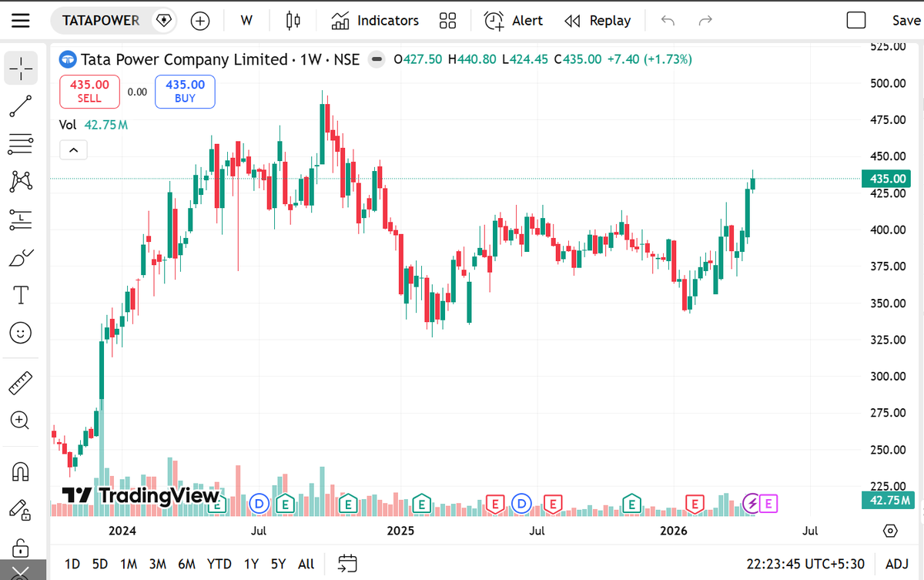The width and height of the screenshot is (924, 580).
Task: Open the chart layout selector grid
Action: pyautogui.click(x=448, y=21)
